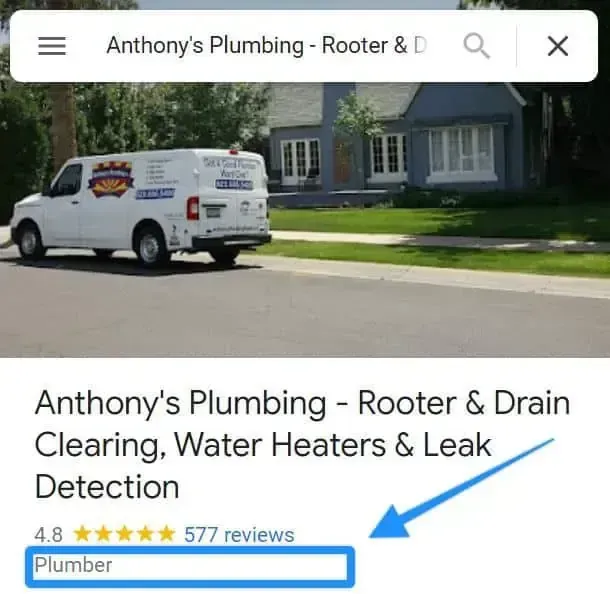
Task: Click the first gold rating star
Action: 82,533
